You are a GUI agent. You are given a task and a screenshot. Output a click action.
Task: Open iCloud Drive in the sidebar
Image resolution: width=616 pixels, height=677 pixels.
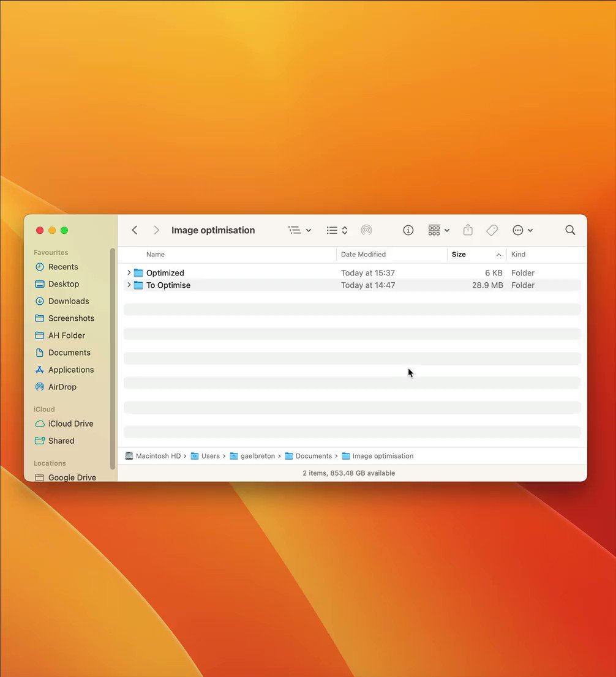coord(64,424)
